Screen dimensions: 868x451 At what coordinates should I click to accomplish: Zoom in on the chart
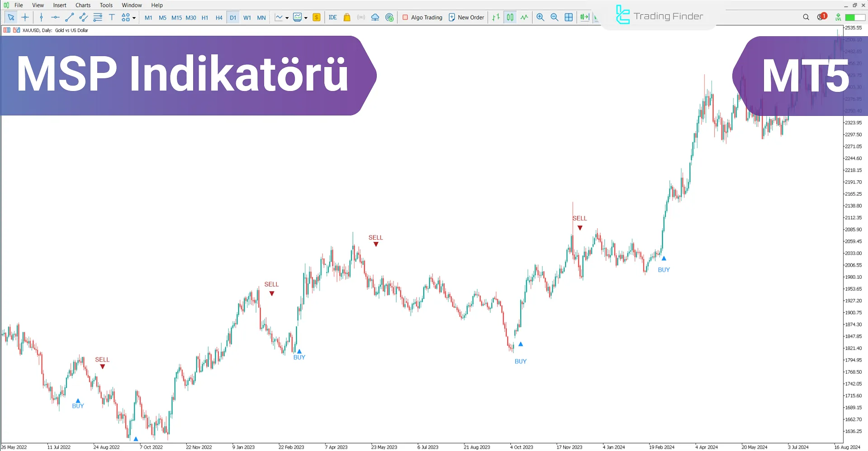(540, 17)
